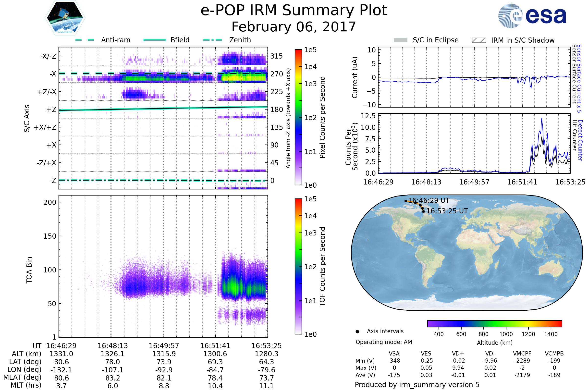The image size is (588, 392).
Task: Click the Axis intervals black dot legend marker
Action: pyautogui.click(x=357, y=331)
